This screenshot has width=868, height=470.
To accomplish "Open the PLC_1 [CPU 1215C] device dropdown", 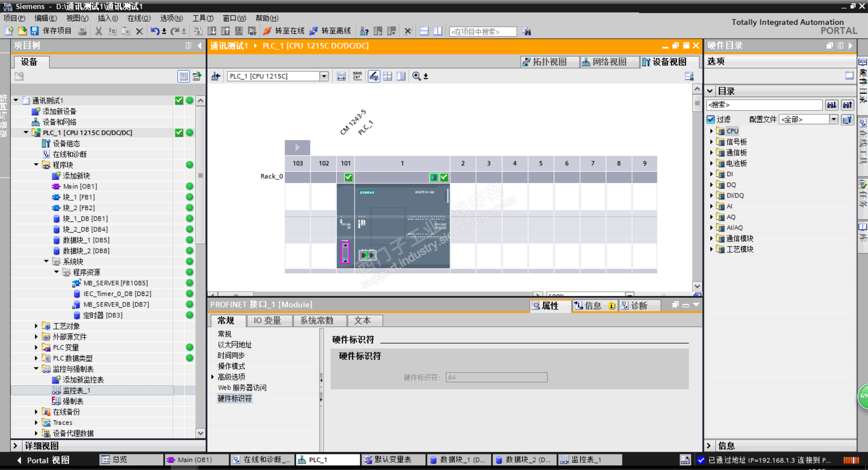I will pyautogui.click(x=324, y=76).
